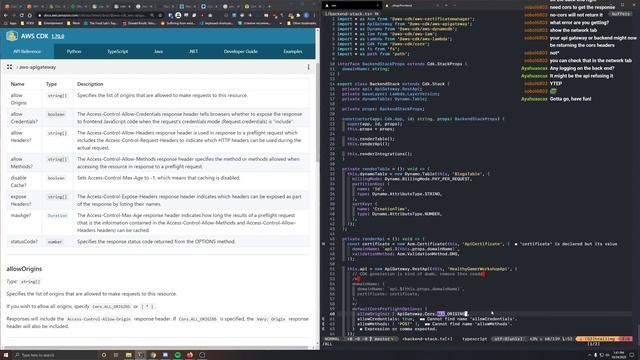Click the exposeHeaders? row name
This screenshot has width=640, height=360.
pos(21,200)
